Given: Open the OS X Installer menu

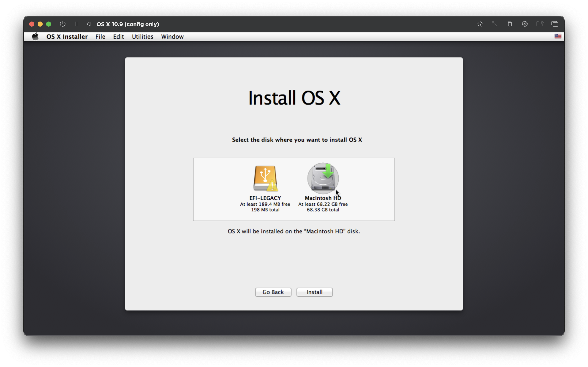Looking at the screenshot, I should click(67, 37).
